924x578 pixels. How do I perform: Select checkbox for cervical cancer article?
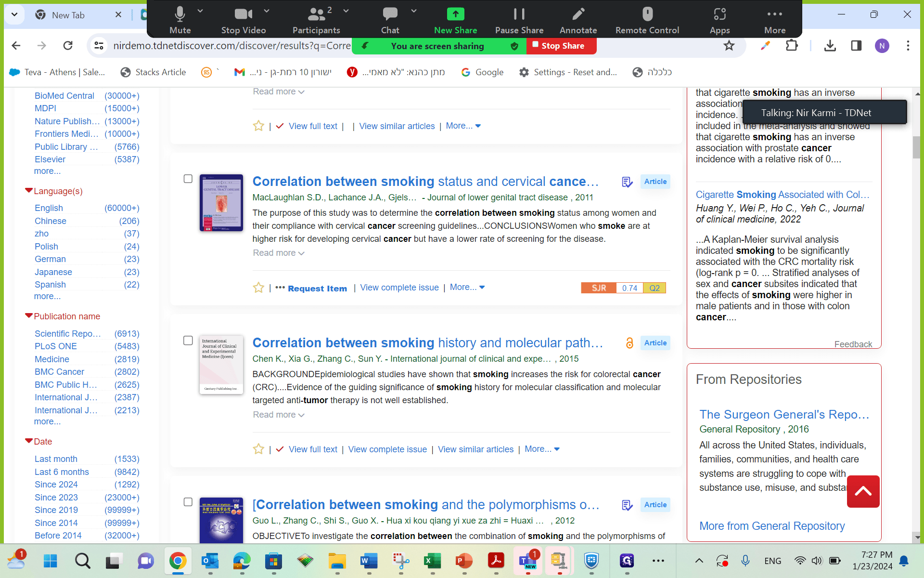pyautogui.click(x=188, y=179)
